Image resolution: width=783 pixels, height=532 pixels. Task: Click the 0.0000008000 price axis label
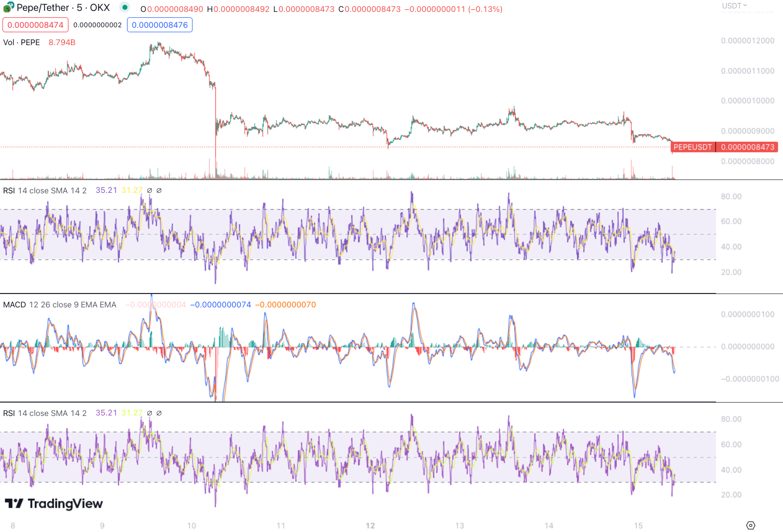[747, 161]
